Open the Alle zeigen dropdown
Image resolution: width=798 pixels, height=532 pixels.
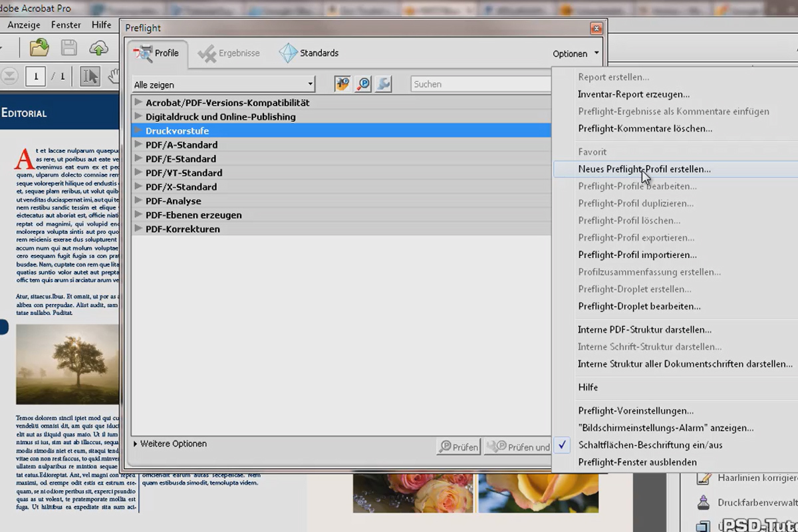(223, 84)
